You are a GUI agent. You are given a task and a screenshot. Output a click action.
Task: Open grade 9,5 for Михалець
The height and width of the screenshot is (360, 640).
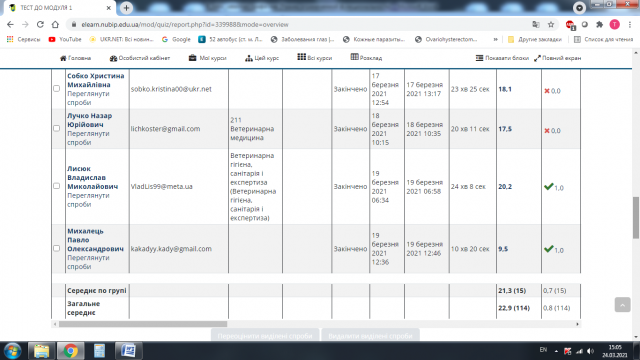click(503, 249)
